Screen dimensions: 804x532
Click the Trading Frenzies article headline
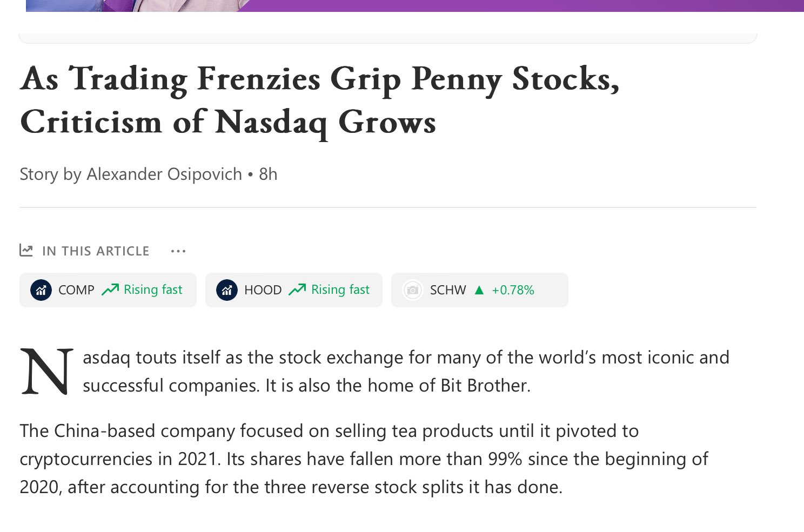click(320, 100)
